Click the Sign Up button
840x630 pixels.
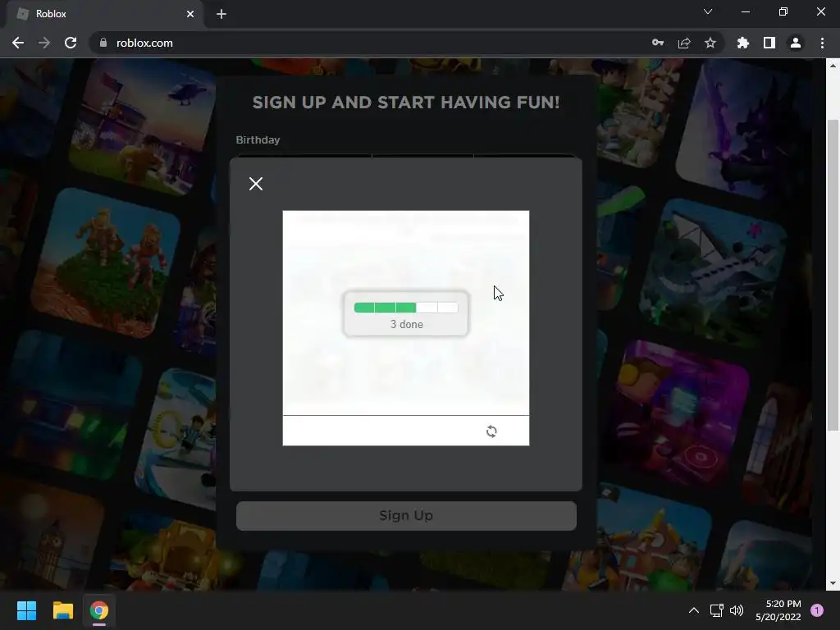406,515
